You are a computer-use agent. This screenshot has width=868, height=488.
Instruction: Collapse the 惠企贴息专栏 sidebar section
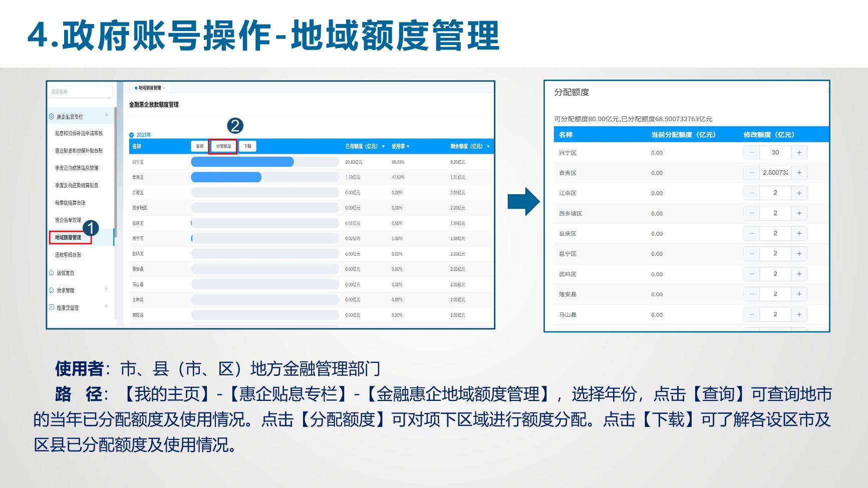(106, 116)
